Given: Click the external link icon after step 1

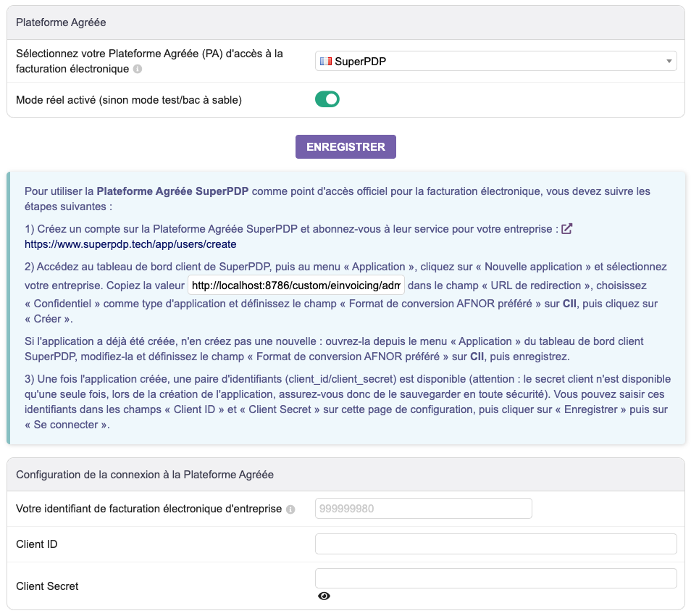Looking at the screenshot, I should [566, 229].
